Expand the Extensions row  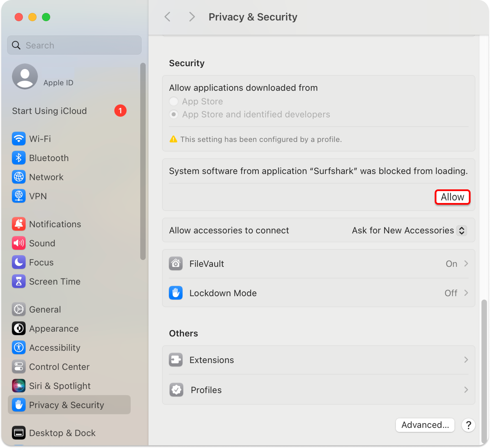(x=318, y=360)
